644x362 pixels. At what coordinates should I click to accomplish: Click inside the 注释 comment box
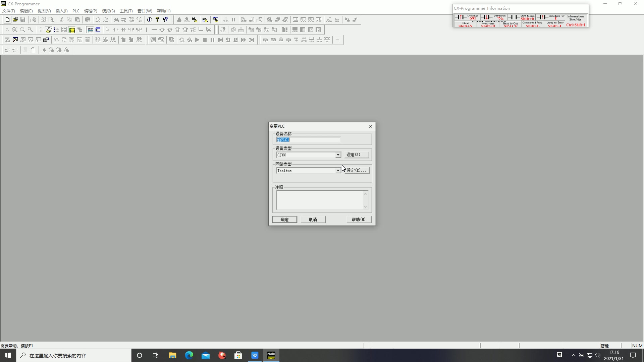(320, 200)
